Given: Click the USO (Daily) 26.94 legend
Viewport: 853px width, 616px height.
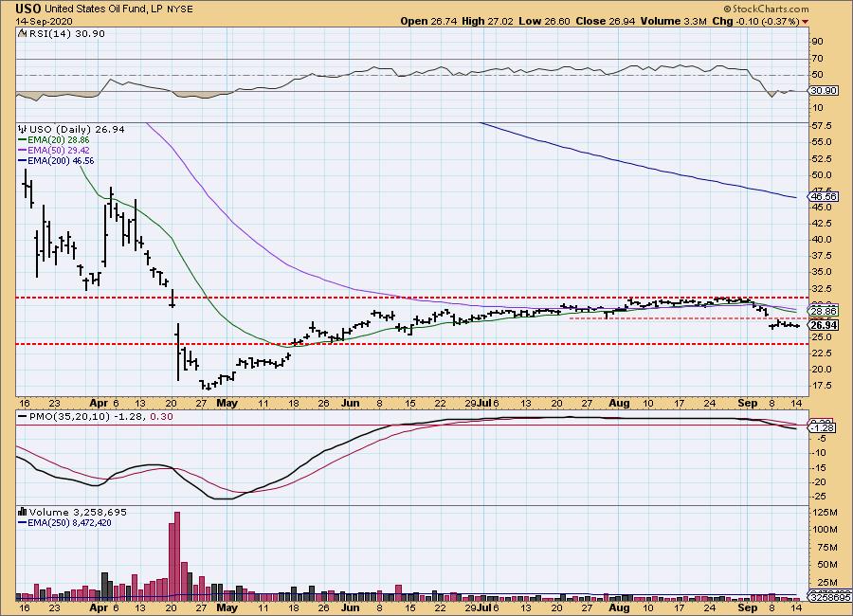Looking at the screenshot, I should 77,129.
